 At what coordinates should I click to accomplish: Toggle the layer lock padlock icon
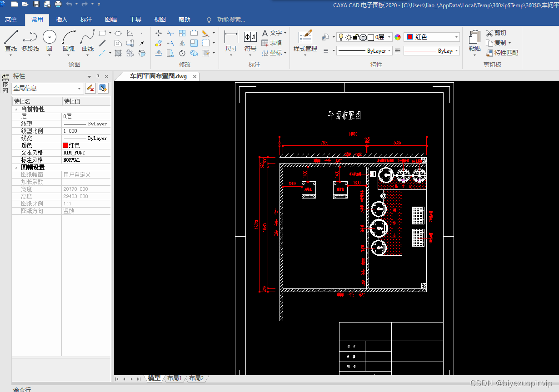coord(355,37)
